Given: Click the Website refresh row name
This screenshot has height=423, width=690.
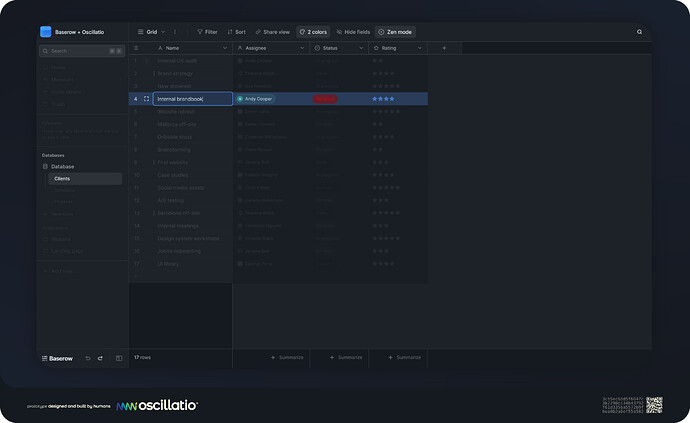Looking at the screenshot, I should point(176,112).
